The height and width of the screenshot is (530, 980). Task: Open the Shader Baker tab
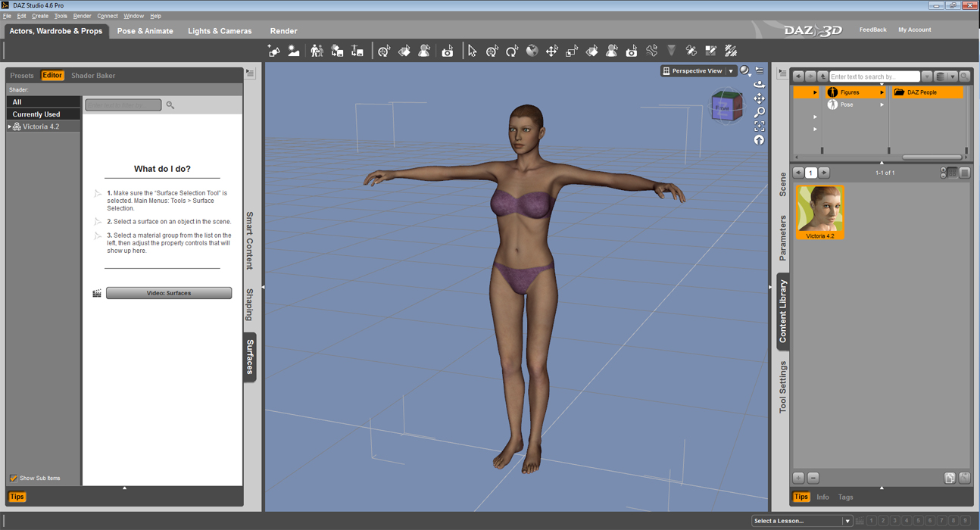pos(93,76)
